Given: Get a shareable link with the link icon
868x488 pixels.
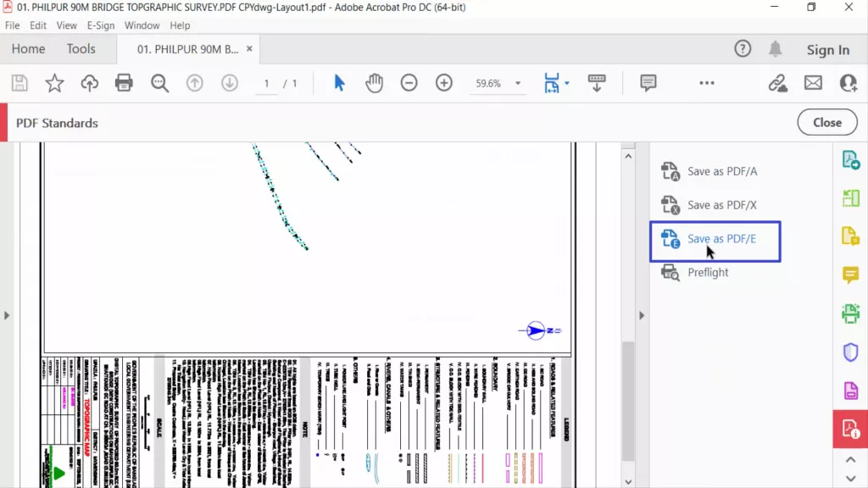Looking at the screenshot, I should coord(778,83).
